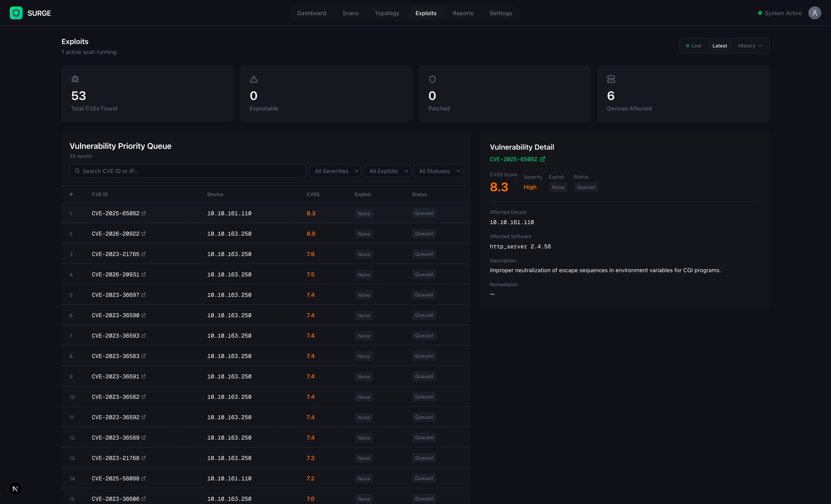The width and height of the screenshot is (831, 504).
Task: Open external link icon for CVE-2023-36591
Action: (143, 376)
